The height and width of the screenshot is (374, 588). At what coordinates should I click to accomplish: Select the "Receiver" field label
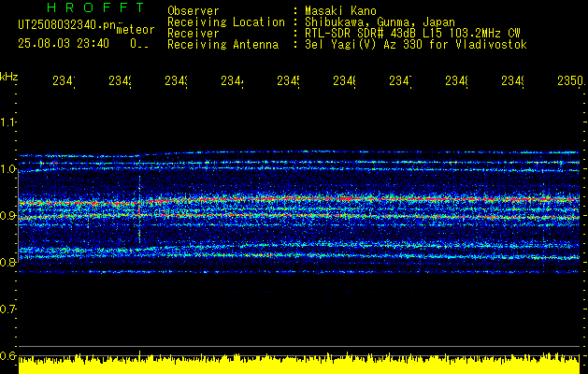194,34
